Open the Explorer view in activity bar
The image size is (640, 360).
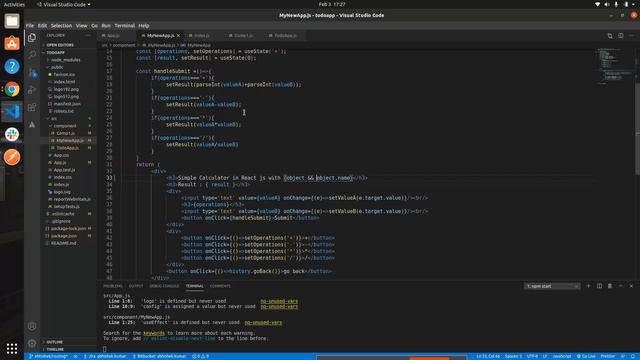click(32, 38)
